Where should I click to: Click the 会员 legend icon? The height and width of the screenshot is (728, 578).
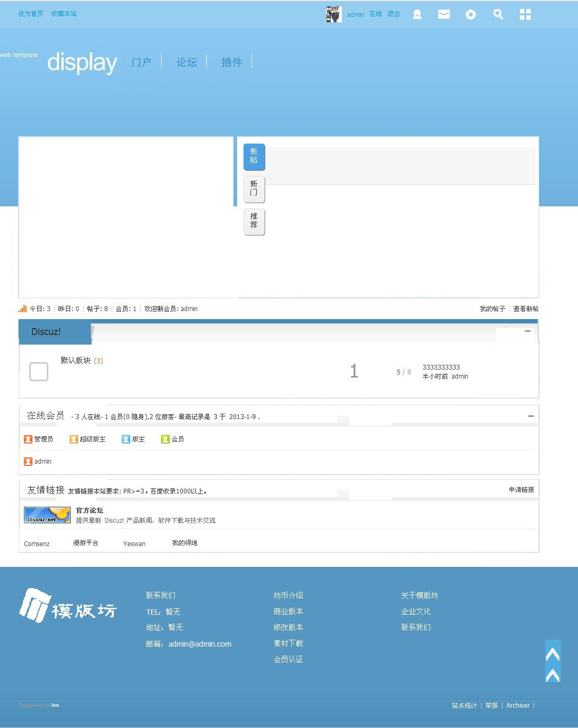[165, 439]
